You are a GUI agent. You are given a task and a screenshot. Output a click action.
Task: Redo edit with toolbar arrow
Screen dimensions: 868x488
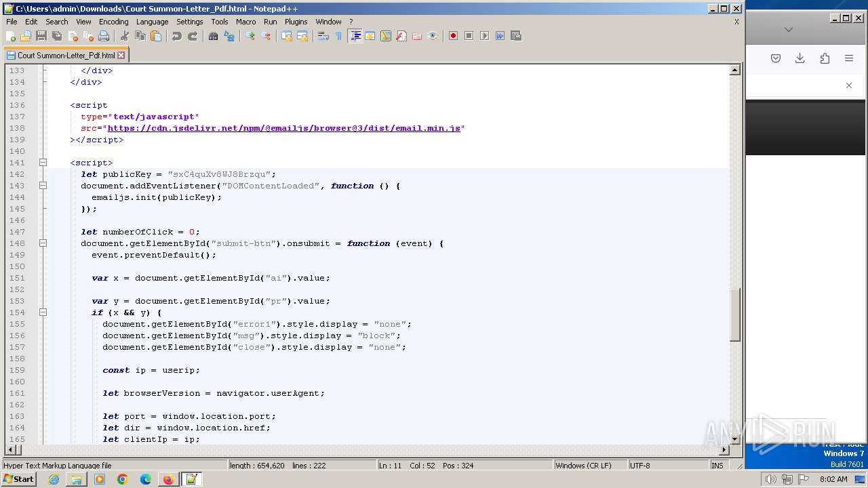point(192,36)
